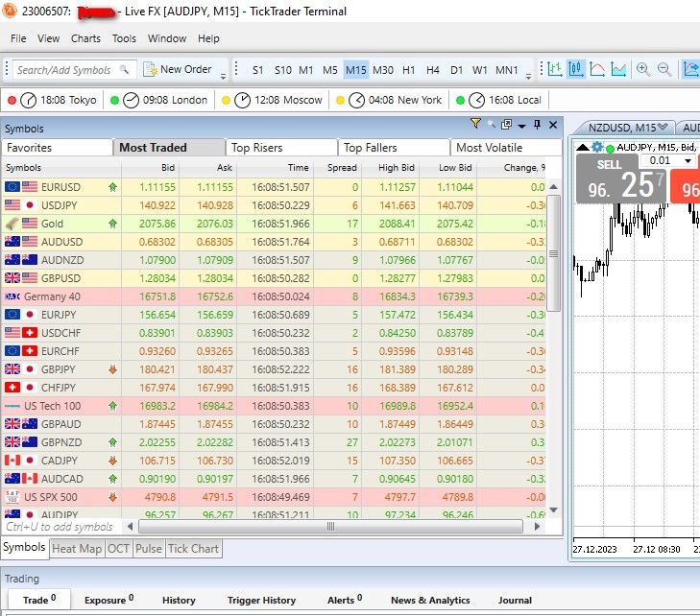The height and width of the screenshot is (616, 700).
Task: Open the Most Volatile tab
Action: (x=506, y=148)
